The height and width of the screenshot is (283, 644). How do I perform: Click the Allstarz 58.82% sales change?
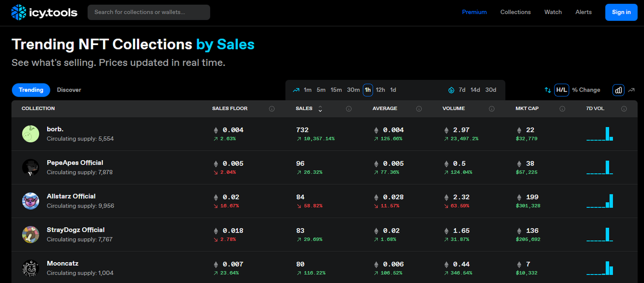pos(309,206)
